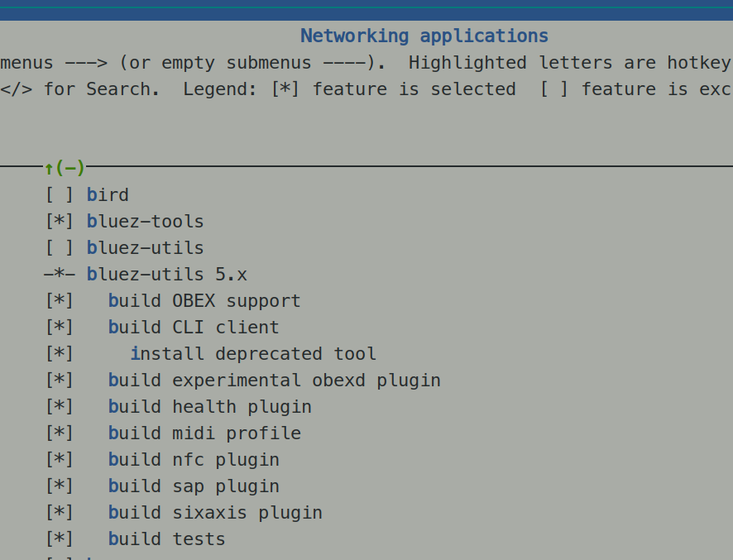
Task: Highlight the build sixaxis plugin label
Action: pos(215,513)
